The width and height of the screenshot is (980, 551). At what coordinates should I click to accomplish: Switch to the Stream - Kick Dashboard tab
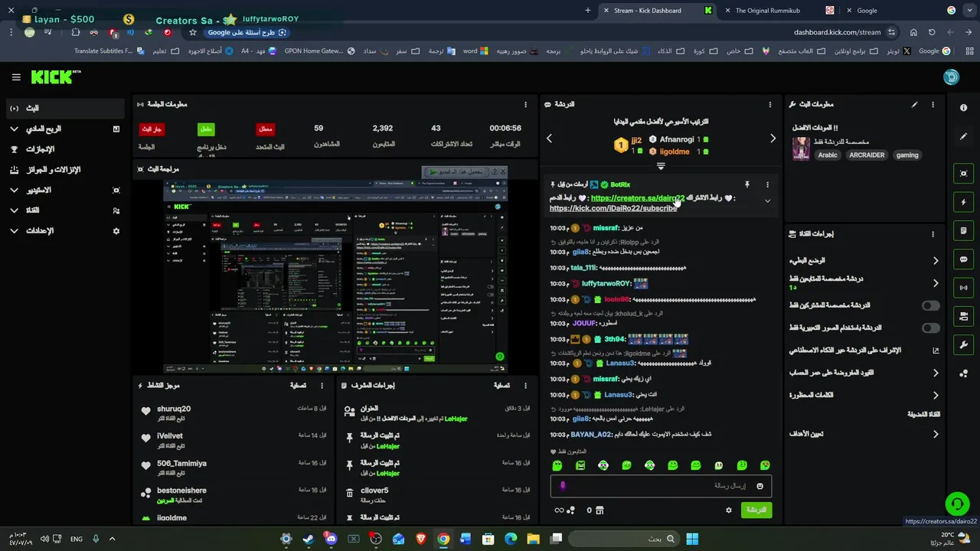pyautogui.click(x=656, y=11)
